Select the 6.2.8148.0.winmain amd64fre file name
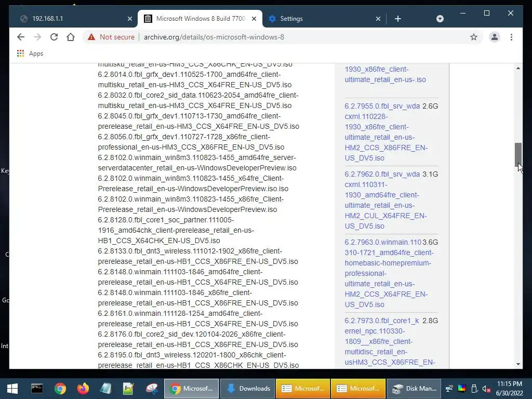The width and height of the screenshot is (532, 399). pyautogui.click(x=198, y=277)
